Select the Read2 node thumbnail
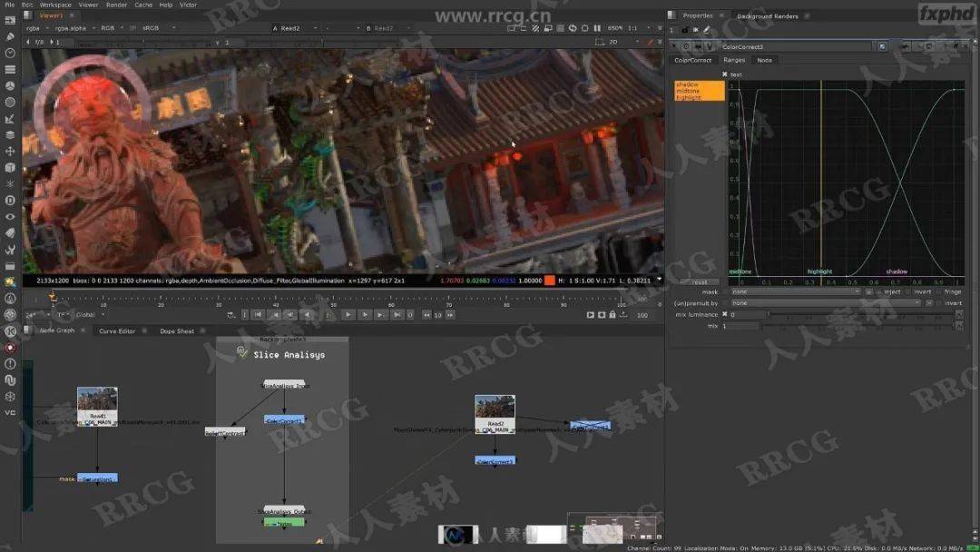 point(495,407)
